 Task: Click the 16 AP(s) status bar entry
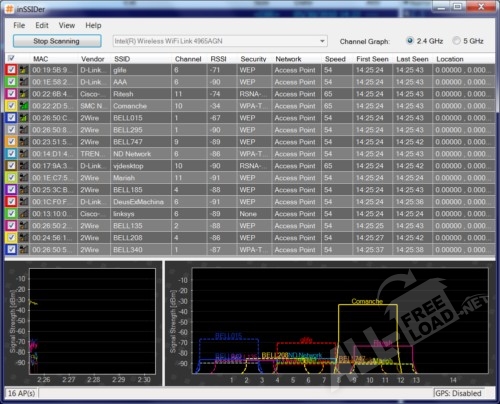[21, 393]
